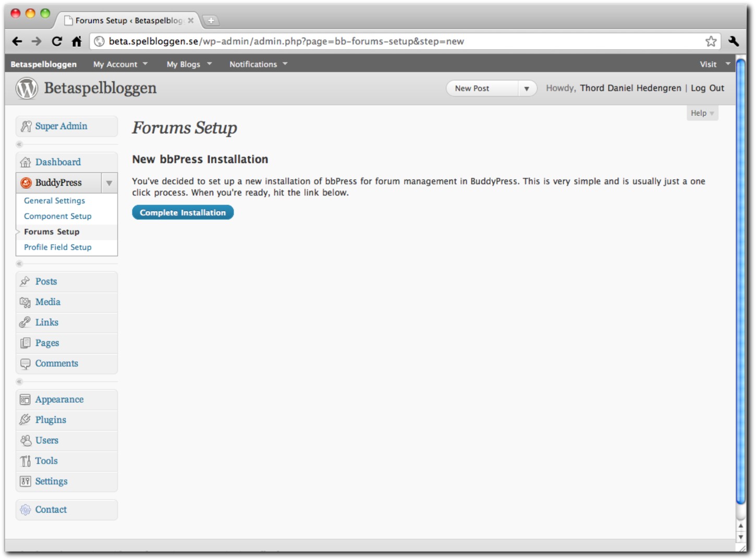Reload the page with refresh icon

click(57, 41)
